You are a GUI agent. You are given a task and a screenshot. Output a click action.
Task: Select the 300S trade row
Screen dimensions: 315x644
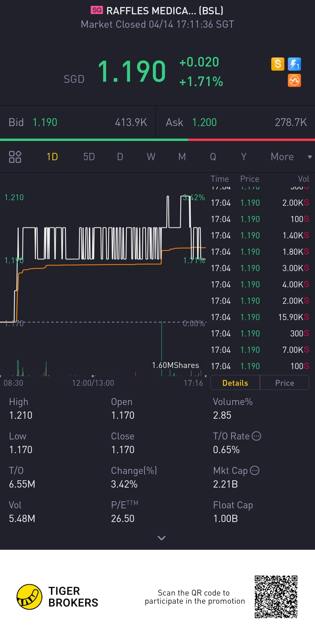[x=260, y=333]
